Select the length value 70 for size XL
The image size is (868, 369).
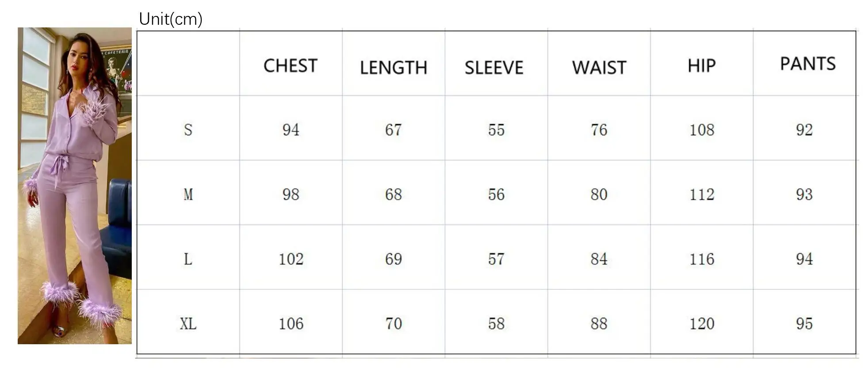click(394, 324)
